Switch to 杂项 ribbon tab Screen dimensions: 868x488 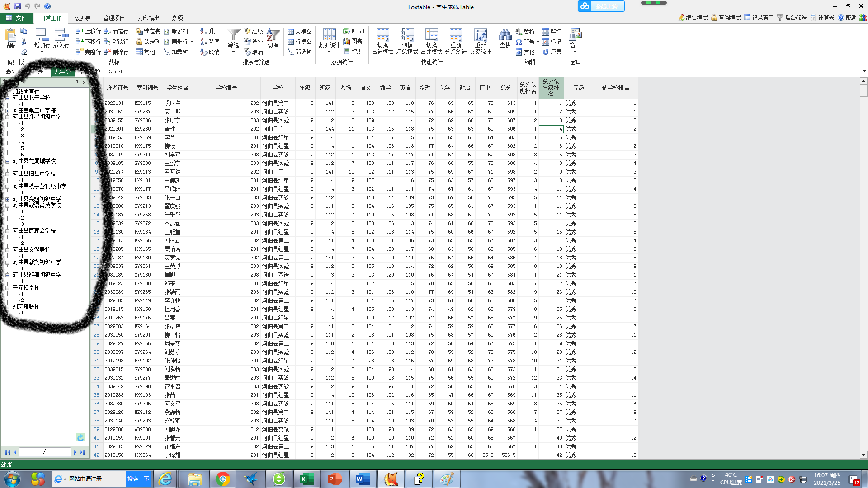coord(177,18)
